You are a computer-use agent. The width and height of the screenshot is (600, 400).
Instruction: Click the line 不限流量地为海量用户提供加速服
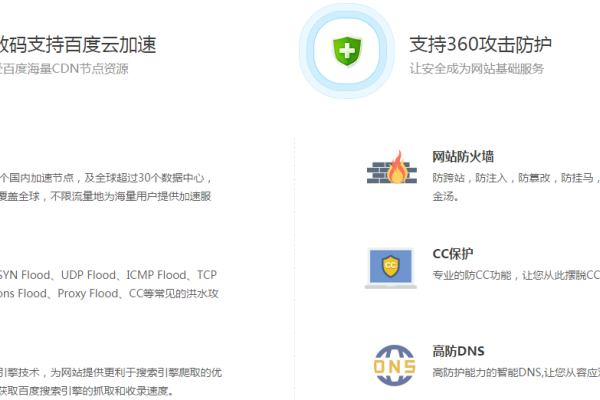pos(106,196)
